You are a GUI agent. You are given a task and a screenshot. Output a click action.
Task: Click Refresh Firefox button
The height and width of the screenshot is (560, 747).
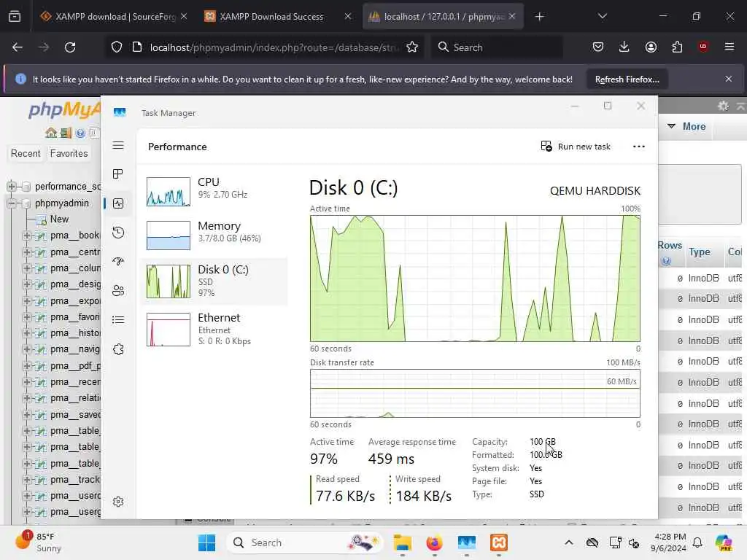[x=627, y=79]
